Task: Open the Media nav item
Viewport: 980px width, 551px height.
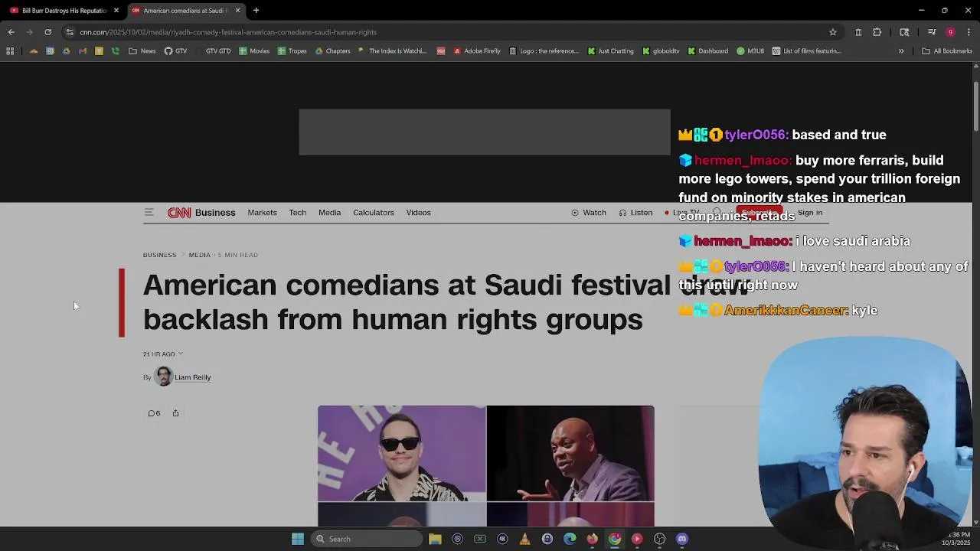Action: (329, 213)
